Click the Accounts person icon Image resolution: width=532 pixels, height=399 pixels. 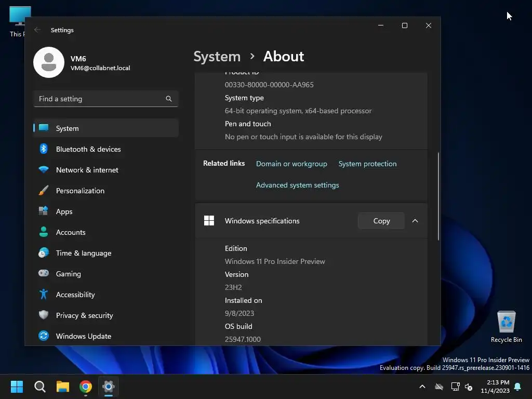click(x=44, y=232)
